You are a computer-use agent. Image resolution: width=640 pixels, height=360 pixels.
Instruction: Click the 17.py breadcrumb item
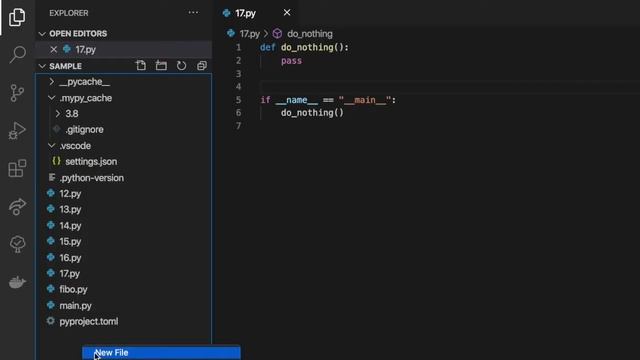249,34
